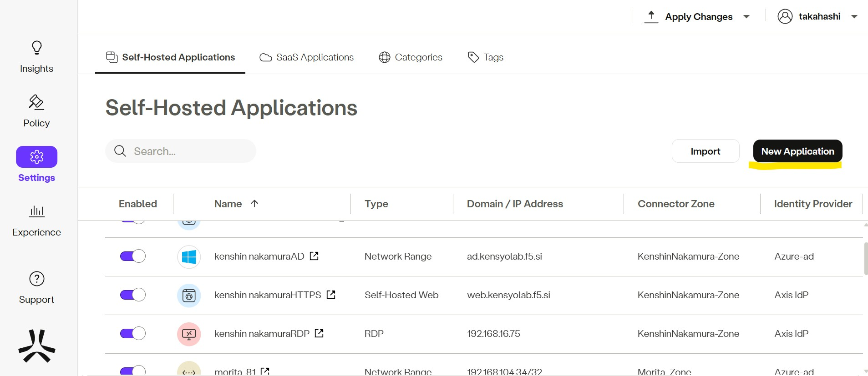The image size is (868, 376).
Task: Switch to the Categories tab
Action: click(x=410, y=57)
